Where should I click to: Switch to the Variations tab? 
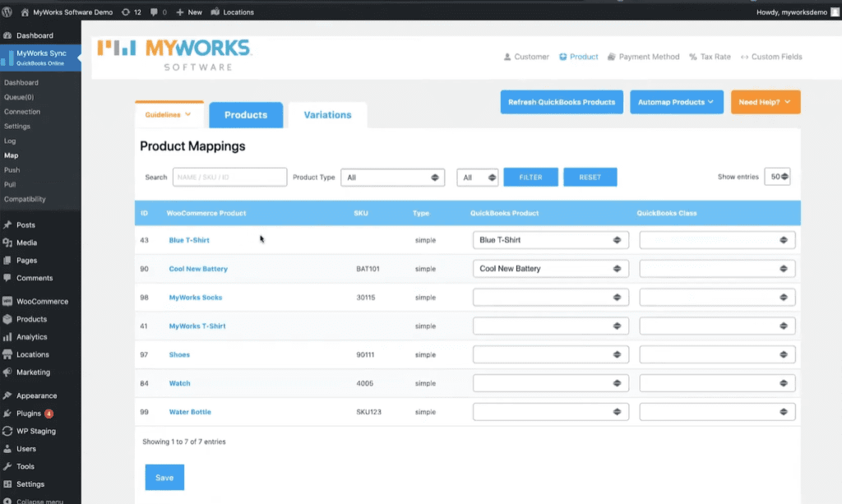(327, 115)
